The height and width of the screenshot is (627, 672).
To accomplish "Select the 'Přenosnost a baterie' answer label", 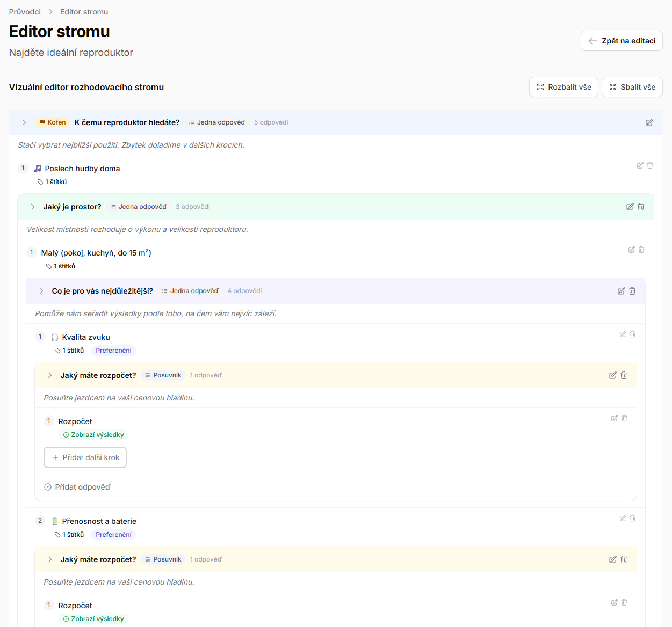I will pos(99,521).
